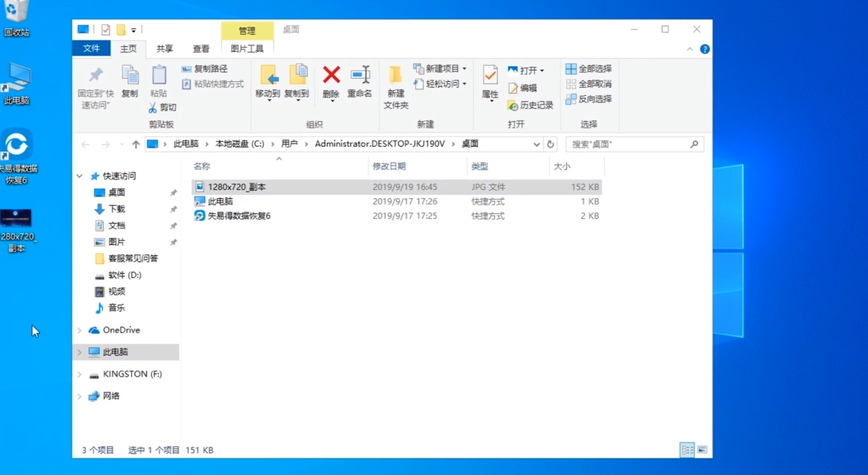Expand the 此电脑 tree item in sidebar
Image resolution: width=868 pixels, height=475 pixels.
[x=79, y=351]
